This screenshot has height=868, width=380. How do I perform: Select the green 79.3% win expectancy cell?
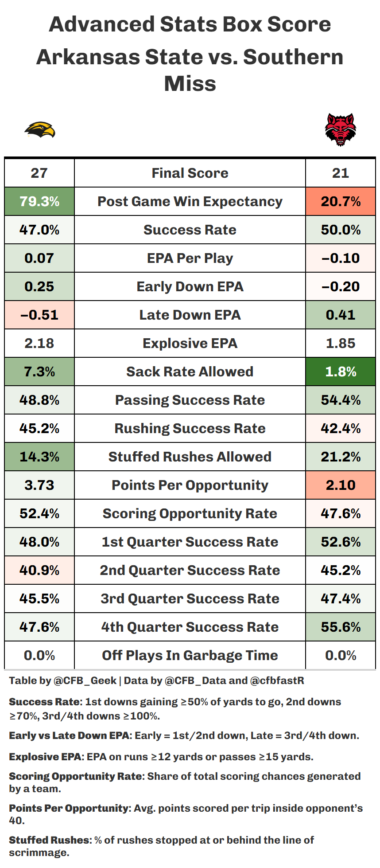[39, 201]
